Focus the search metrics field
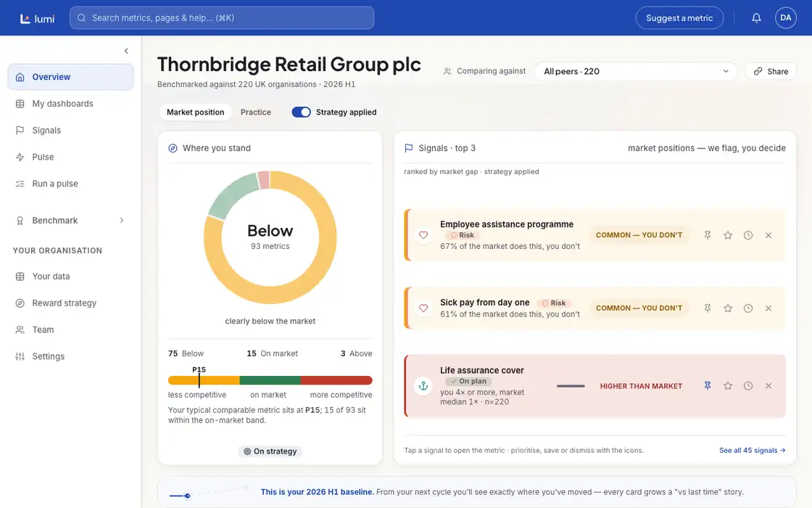The image size is (812, 508). (x=222, y=18)
